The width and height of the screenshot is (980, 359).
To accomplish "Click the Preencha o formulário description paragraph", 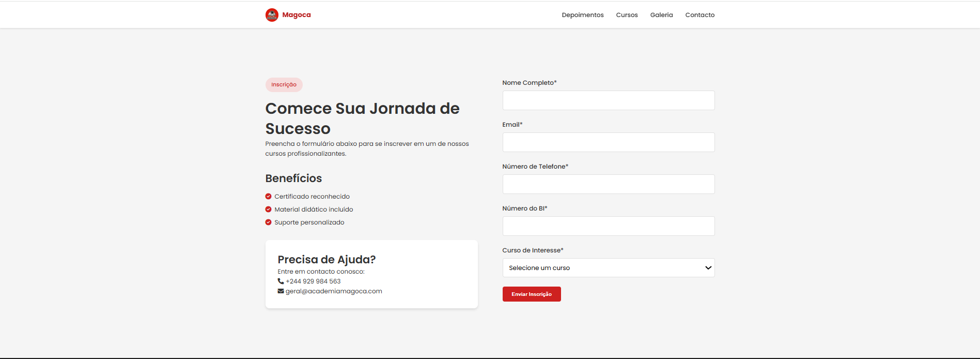I will 367,148.
